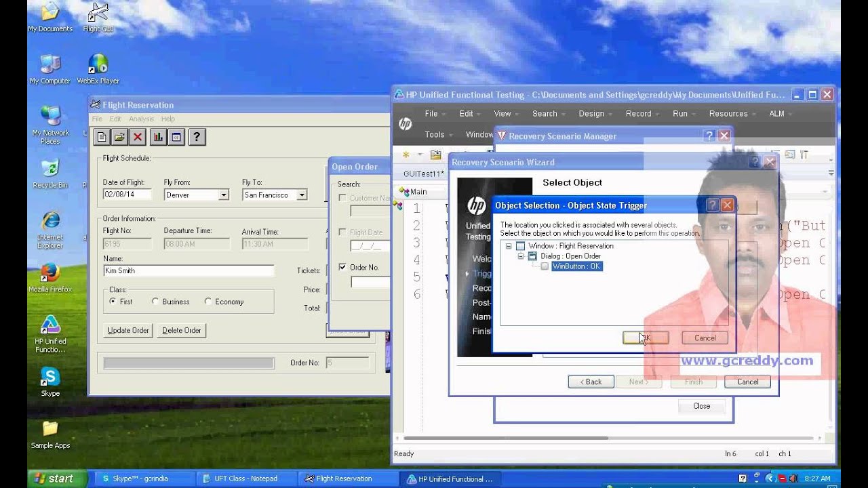Toggle Flight Date checkbox in Open Order dialog

(342, 232)
